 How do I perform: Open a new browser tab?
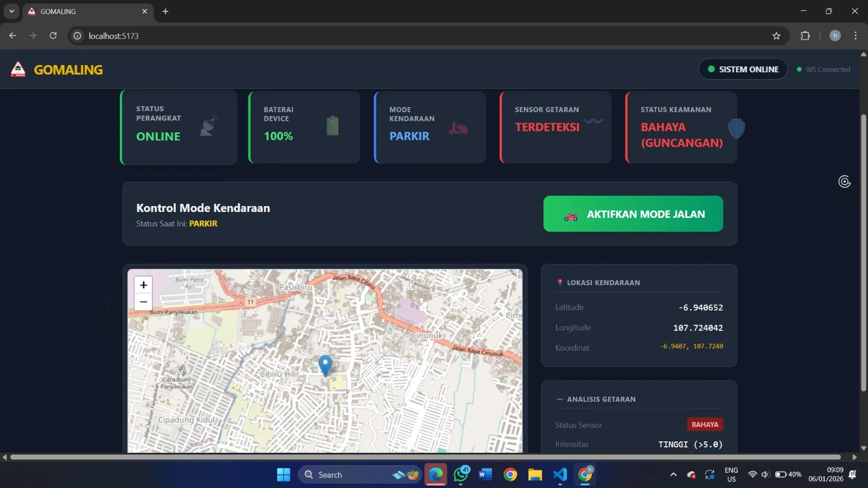point(165,11)
